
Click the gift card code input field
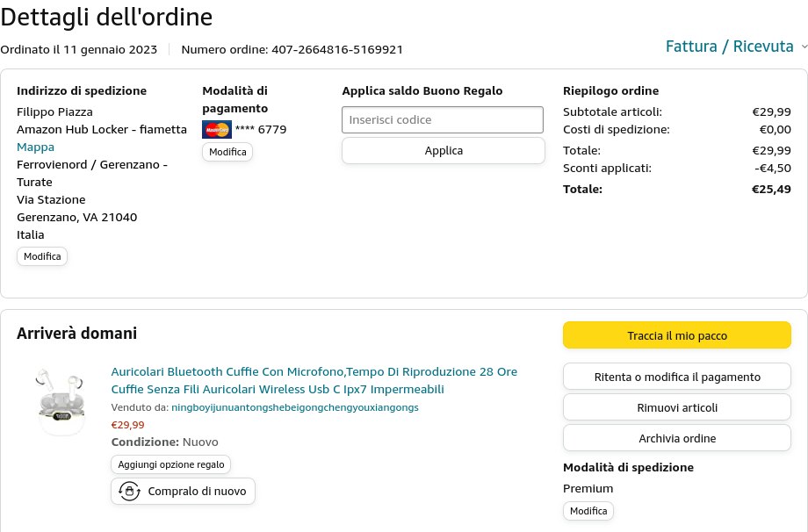(443, 119)
